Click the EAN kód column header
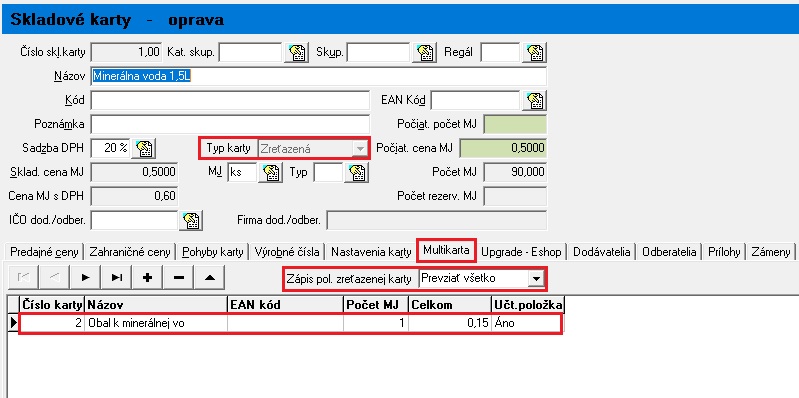The image size is (799, 398). point(285,305)
